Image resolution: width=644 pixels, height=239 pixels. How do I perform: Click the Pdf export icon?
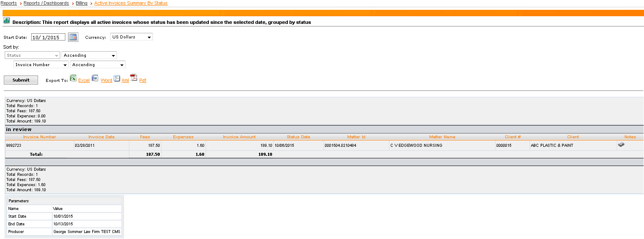[134, 78]
